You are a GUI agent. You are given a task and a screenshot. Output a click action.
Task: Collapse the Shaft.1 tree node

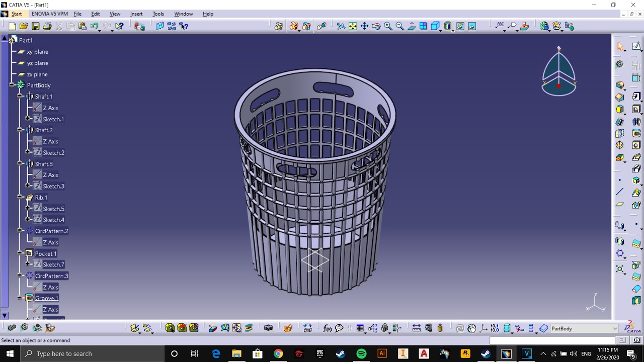click(x=20, y=96)
